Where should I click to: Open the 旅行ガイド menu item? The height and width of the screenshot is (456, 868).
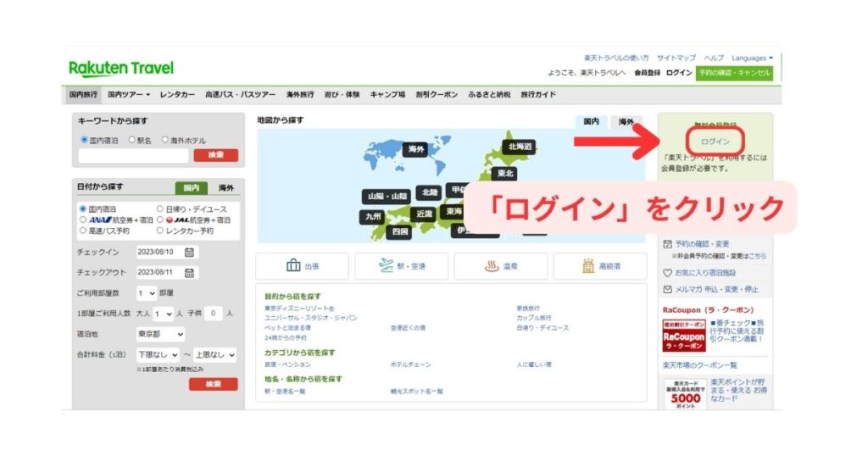click(538, 95)
